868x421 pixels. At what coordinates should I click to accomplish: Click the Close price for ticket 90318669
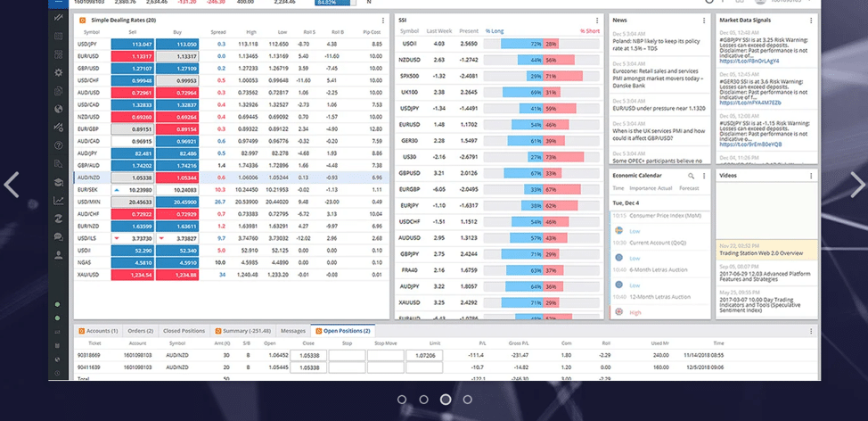[x=308, y=355]
